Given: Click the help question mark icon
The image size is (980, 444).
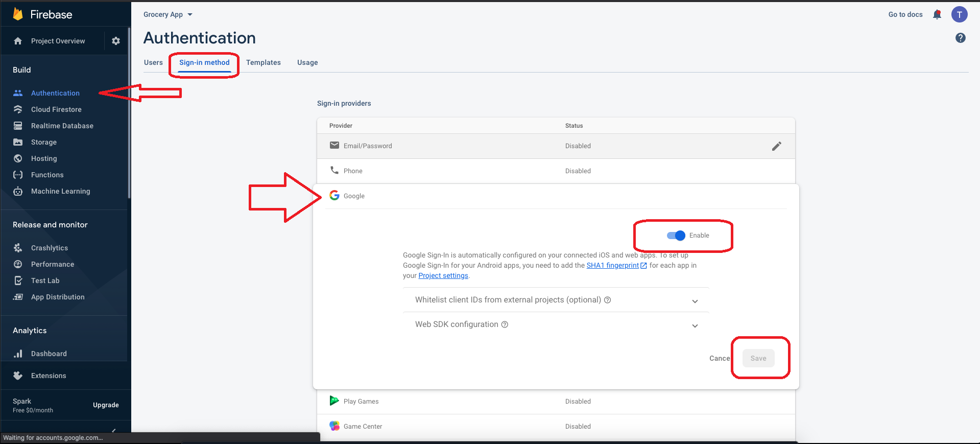Looking at the screenshot, I should tap(960, 38).
